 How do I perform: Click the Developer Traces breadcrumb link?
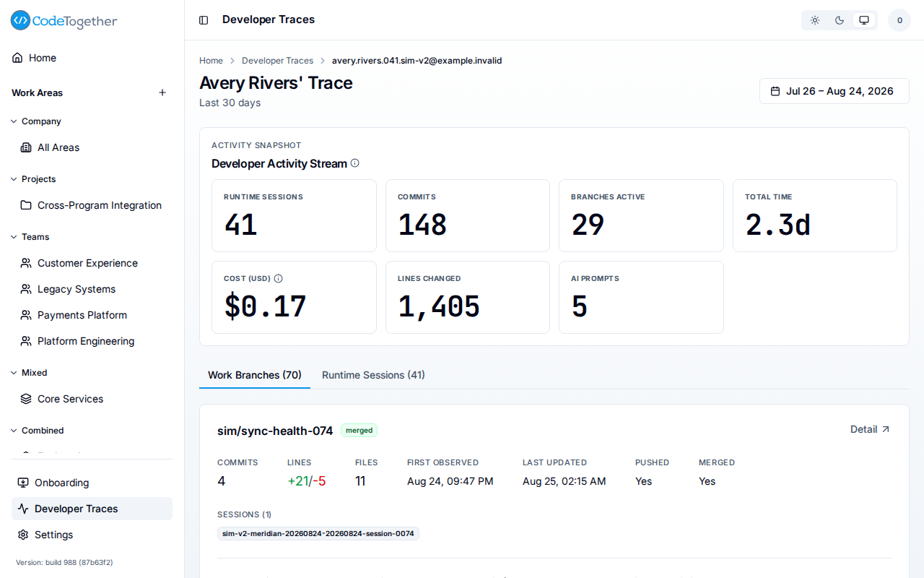(x=277, y=61)
